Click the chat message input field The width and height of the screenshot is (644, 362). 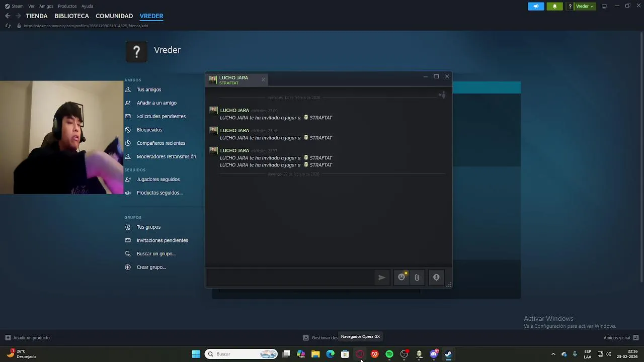(290, 278)
